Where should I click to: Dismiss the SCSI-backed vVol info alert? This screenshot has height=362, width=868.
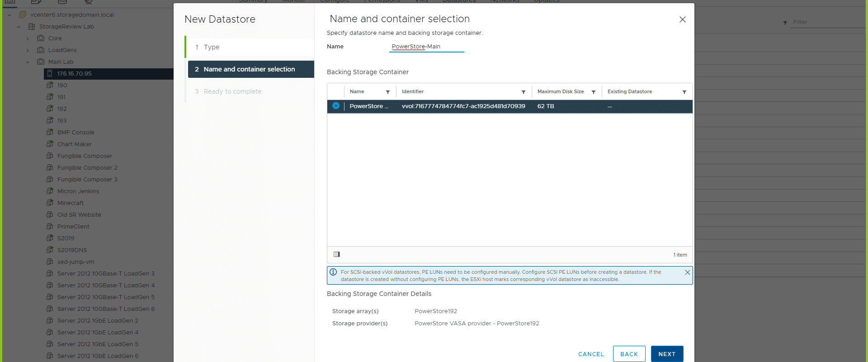pos(687,272)
